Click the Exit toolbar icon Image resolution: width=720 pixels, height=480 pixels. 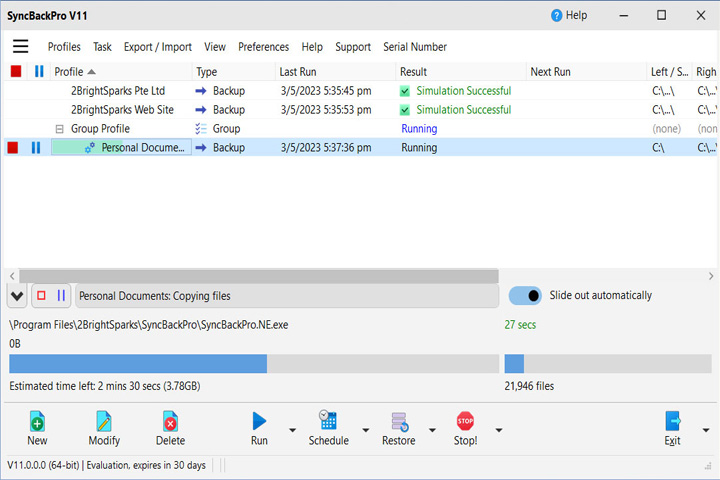coord(672,421)
